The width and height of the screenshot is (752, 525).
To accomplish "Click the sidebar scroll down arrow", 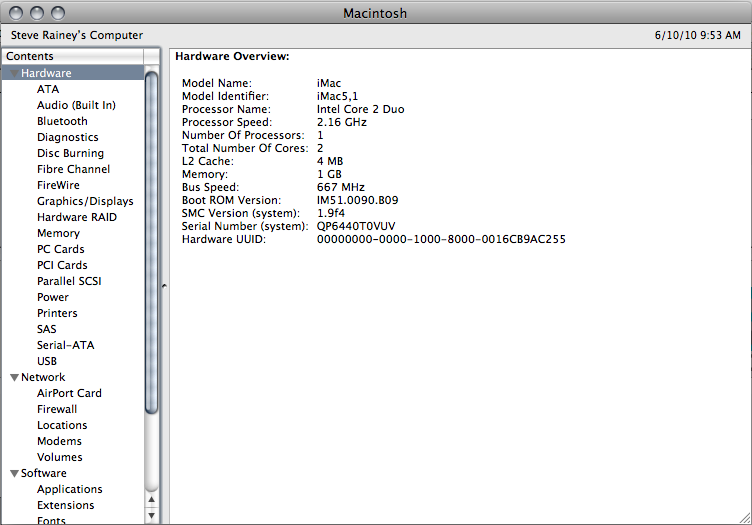I will (152, 516).
